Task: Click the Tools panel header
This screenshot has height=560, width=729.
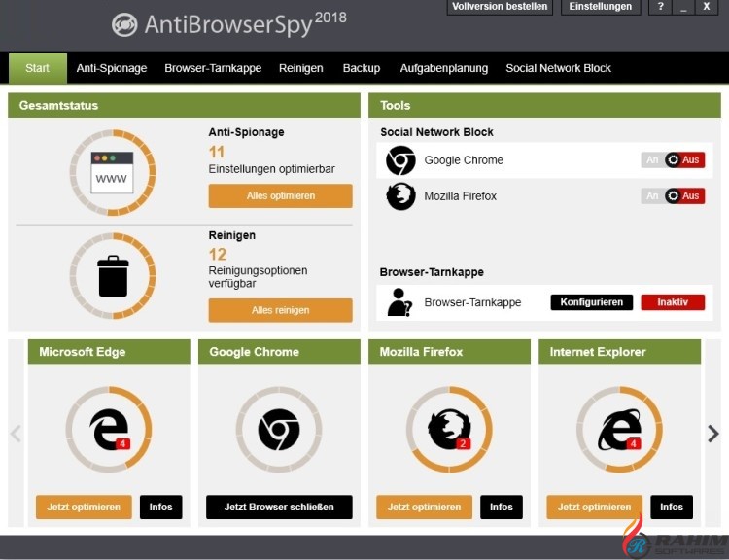Action: [544, 105]
